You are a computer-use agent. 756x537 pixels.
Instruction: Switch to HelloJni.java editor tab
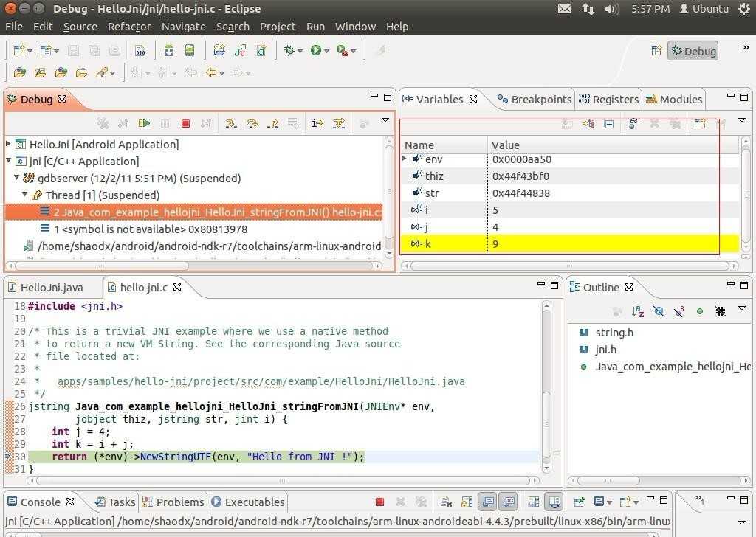click(x=46, y=288)
